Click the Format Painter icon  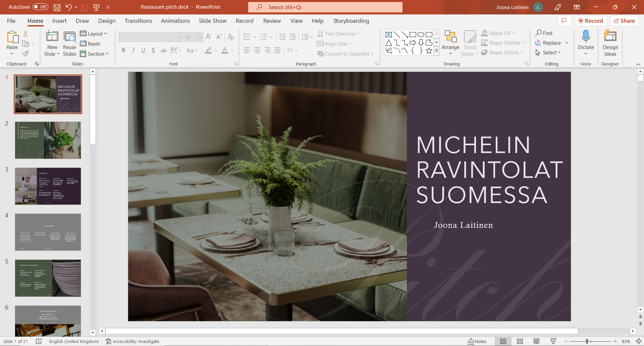point(25,53)
